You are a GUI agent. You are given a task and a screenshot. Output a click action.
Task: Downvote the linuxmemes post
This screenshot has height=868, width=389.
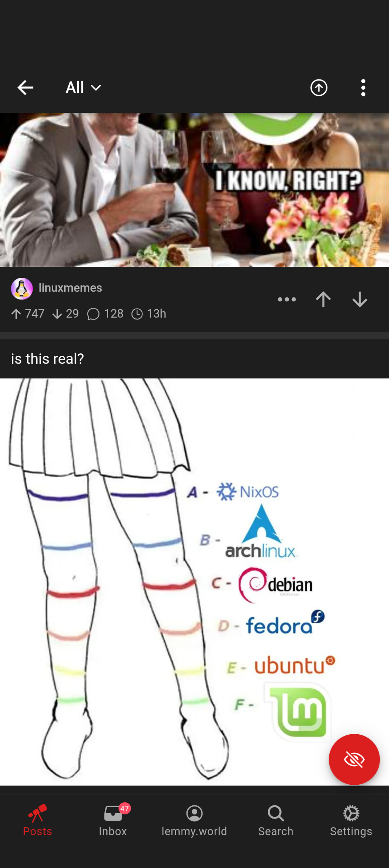[x=360, y=299]
